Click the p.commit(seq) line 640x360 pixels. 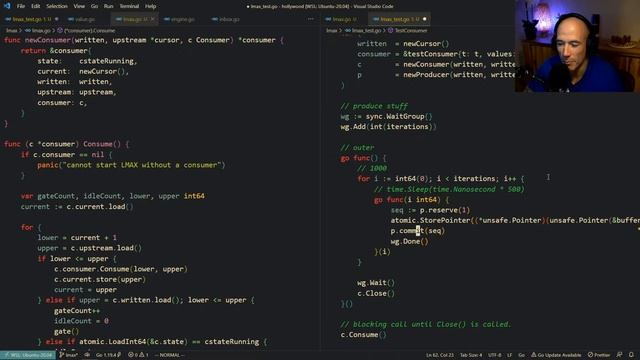(x=418, y=231)
